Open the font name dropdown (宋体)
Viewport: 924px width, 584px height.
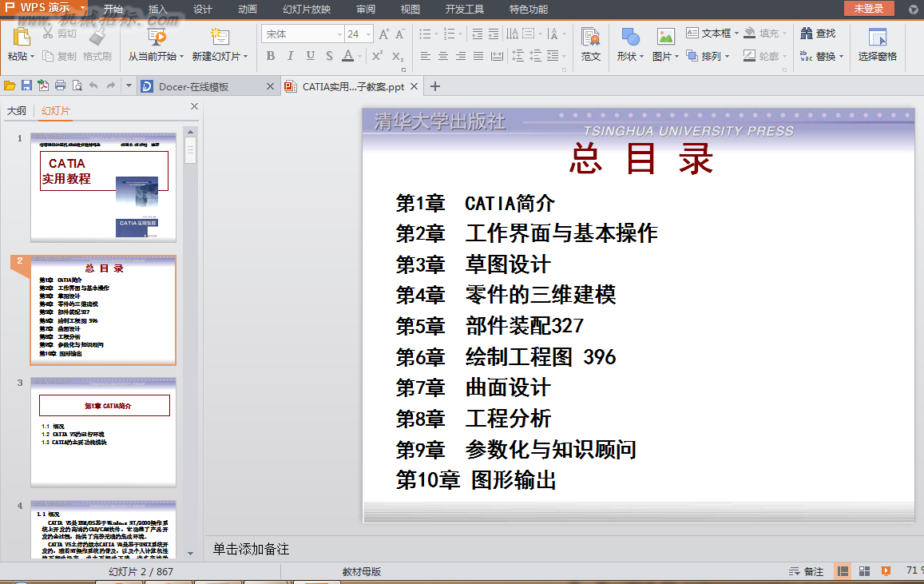(340, 34)
